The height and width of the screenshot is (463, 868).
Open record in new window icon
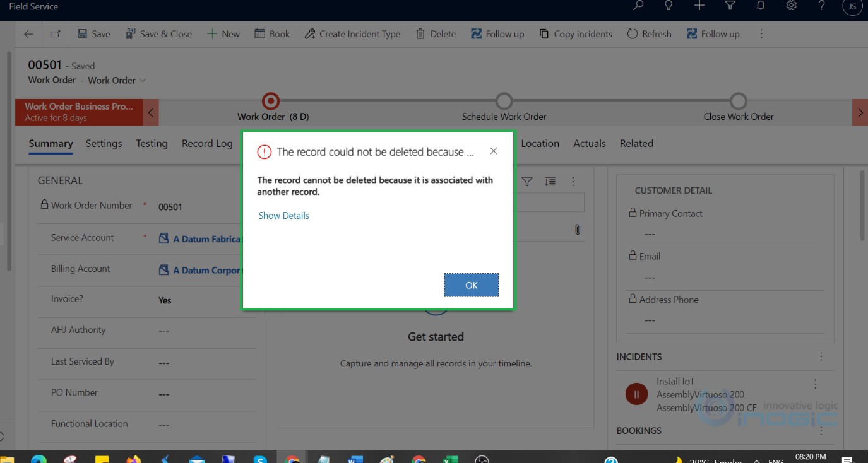(x=56, y=34)
